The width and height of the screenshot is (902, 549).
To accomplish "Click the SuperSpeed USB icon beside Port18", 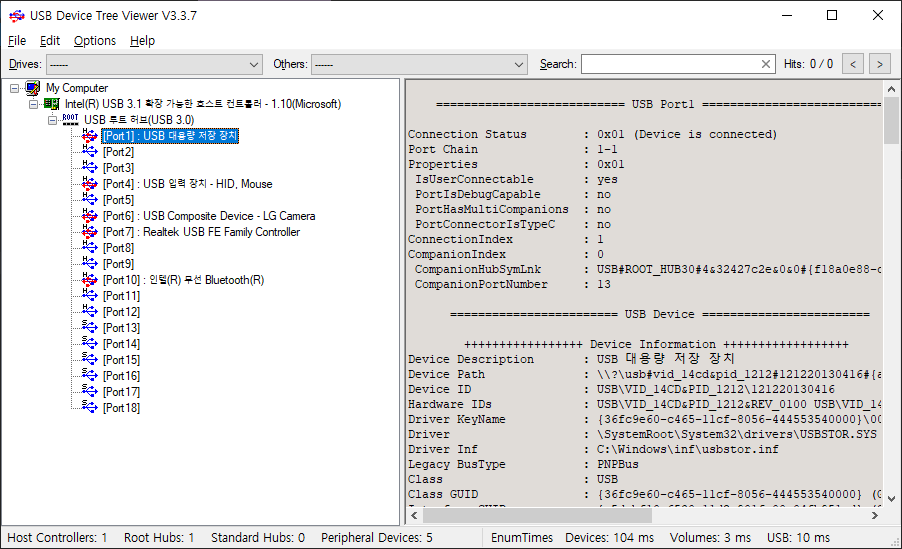I will point(89,407).
